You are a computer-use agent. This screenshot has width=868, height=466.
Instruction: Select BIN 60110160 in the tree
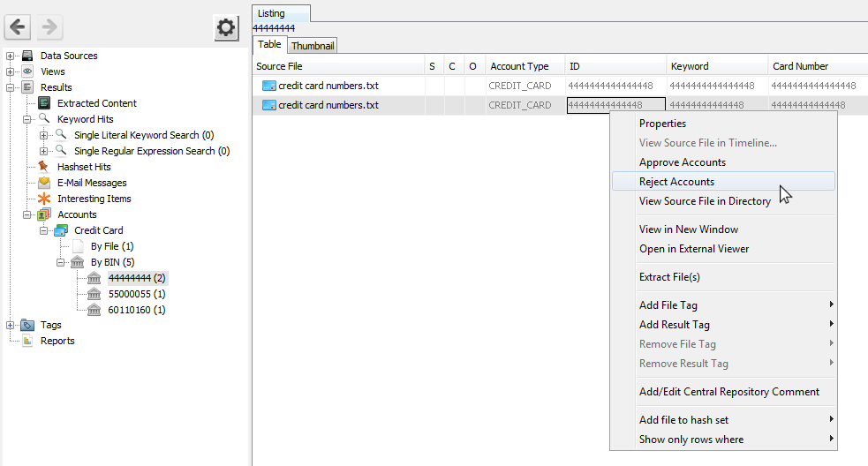137,310
